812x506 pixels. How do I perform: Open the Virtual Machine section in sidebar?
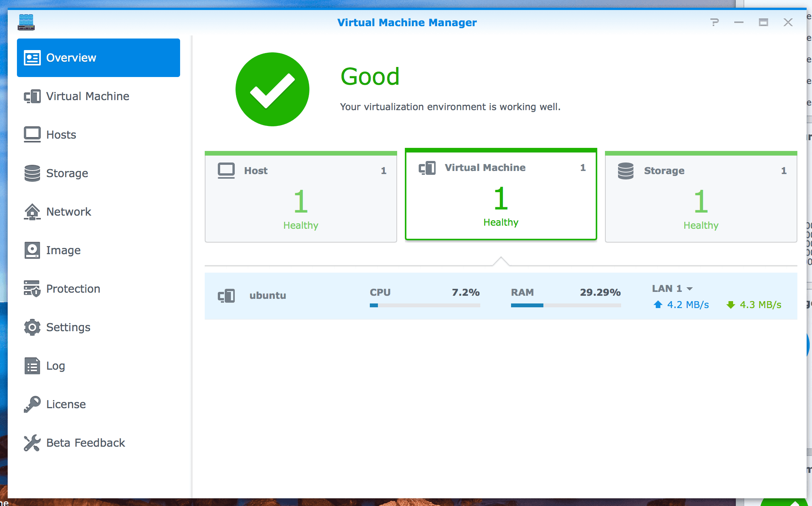pyautogui.click(x=87, y=96)
